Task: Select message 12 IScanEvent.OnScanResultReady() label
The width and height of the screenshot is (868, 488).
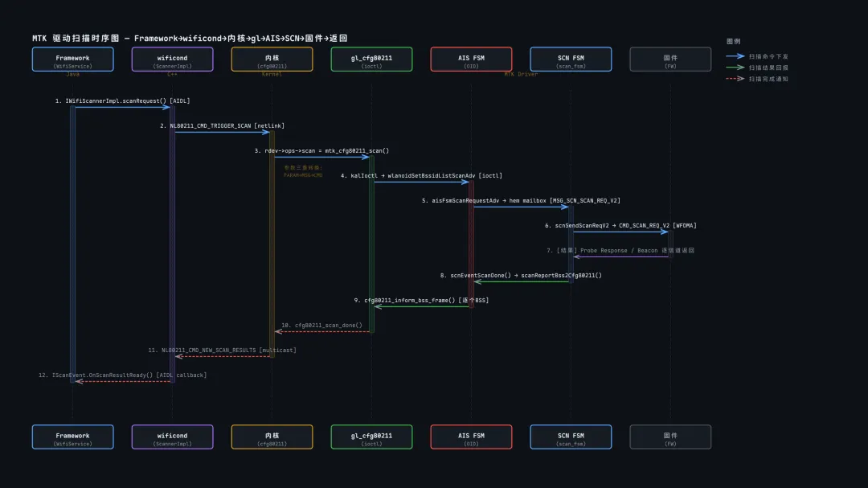Action: [x=122, y=375]
